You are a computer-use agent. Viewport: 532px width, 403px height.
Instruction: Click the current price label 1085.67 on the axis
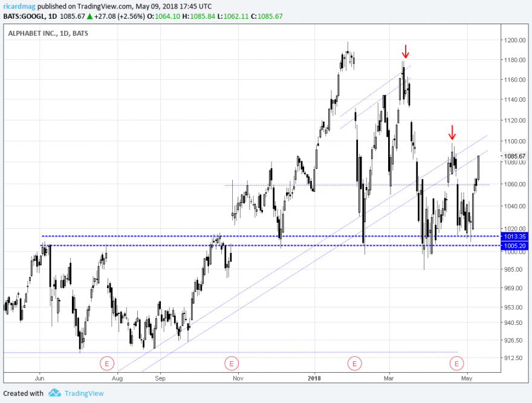(514, 156)
